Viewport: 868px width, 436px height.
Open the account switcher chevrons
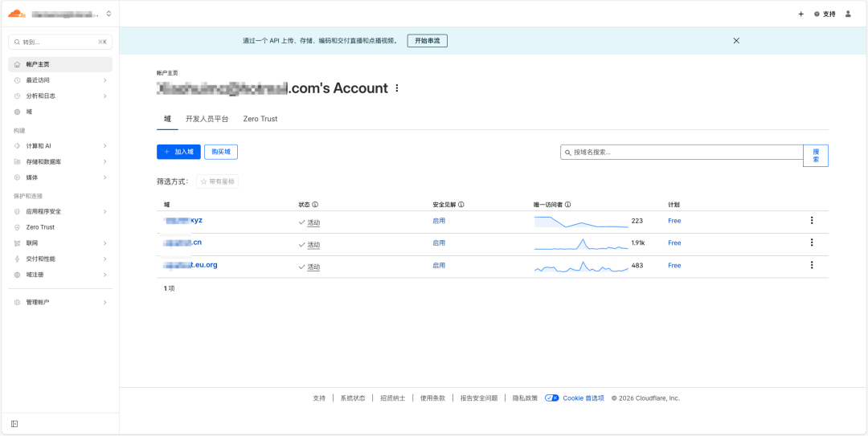108,14
